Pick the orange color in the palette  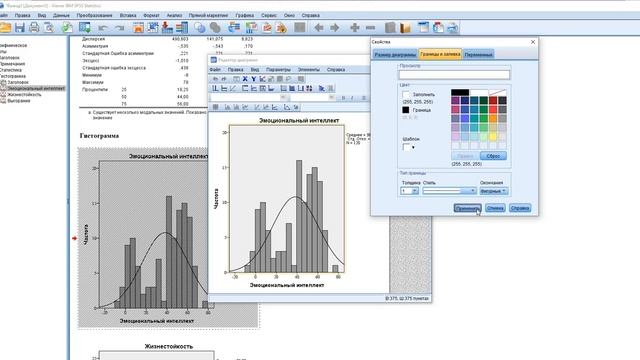493,118
